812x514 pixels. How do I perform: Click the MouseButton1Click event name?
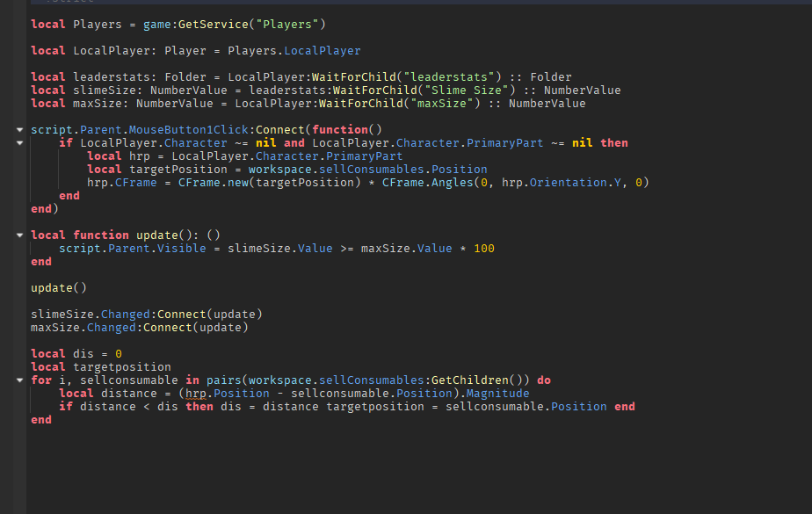pos(188,129)
